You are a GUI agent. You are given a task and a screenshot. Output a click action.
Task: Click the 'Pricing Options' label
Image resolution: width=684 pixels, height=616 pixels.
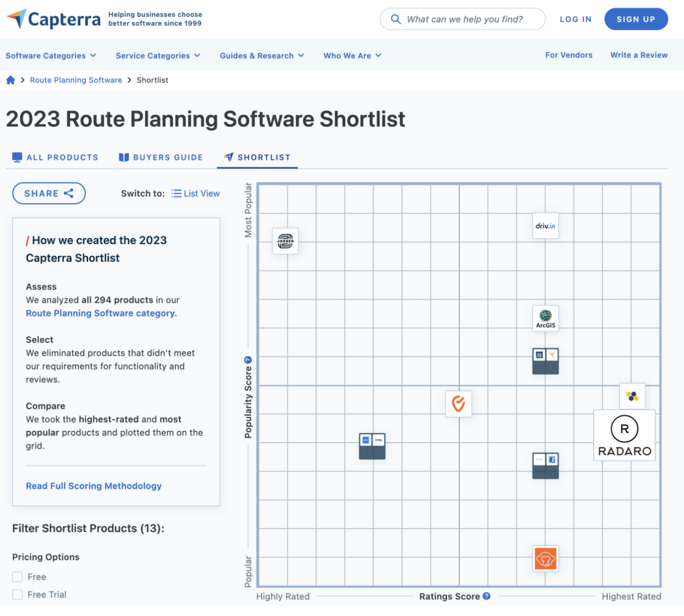click(46, 557)
